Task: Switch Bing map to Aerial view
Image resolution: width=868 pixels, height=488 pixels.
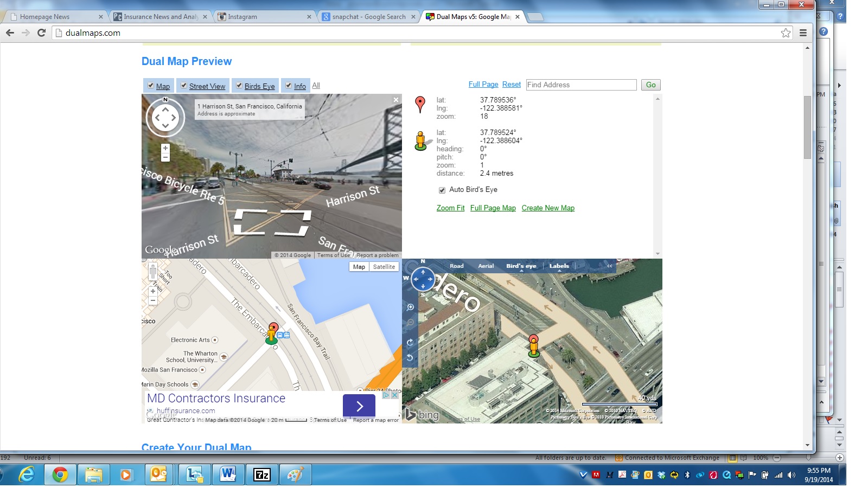Action: coord(486,266)
